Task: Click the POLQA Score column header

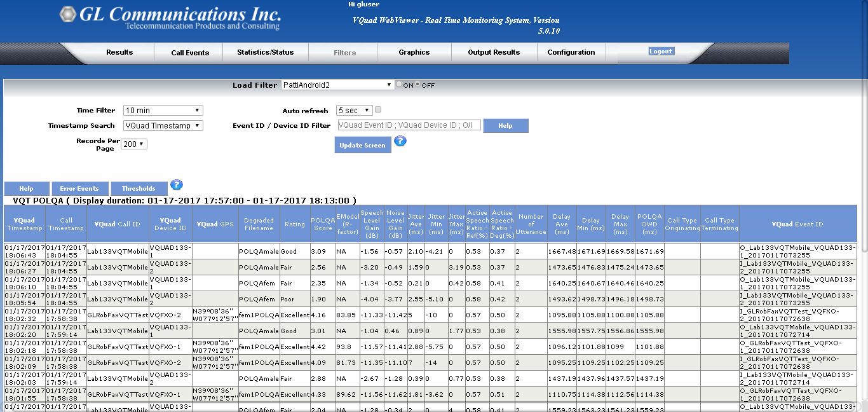Action: click(x=323, y=224)
